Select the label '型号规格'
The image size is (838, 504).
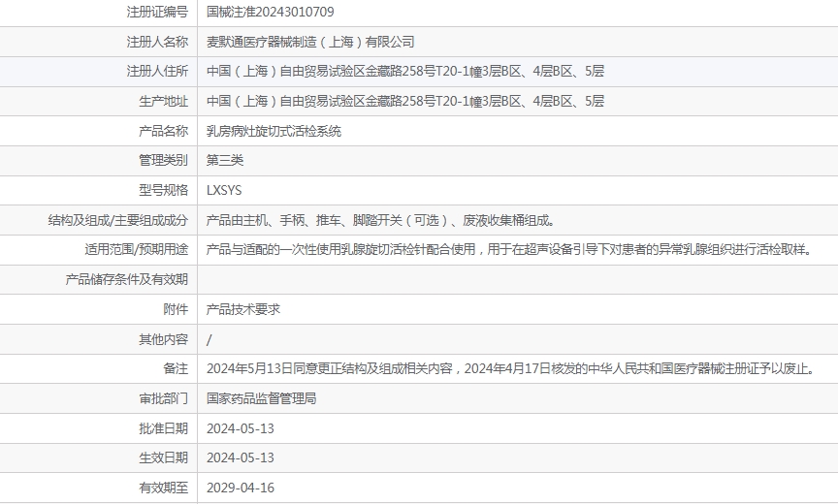(164, 190)
